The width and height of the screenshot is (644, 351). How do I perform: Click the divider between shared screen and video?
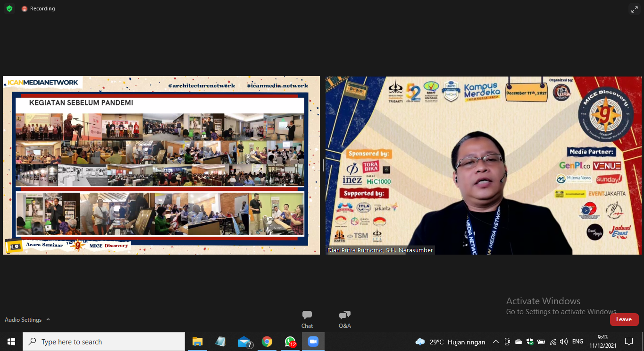click(323, 165)
